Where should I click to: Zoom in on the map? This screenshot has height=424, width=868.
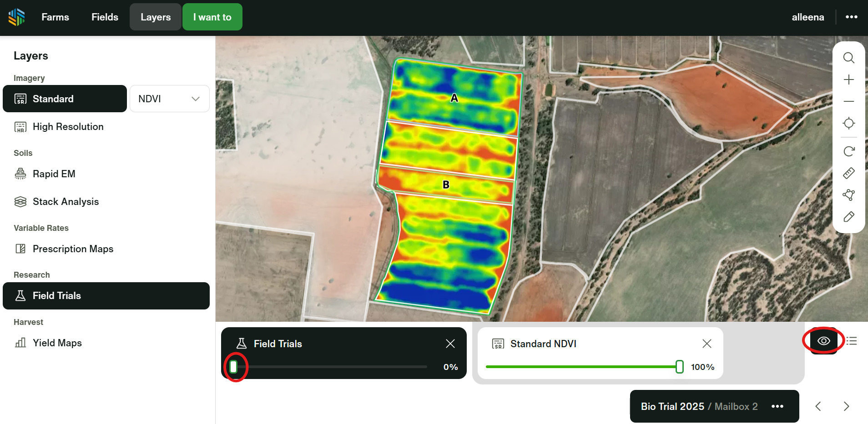848,80
